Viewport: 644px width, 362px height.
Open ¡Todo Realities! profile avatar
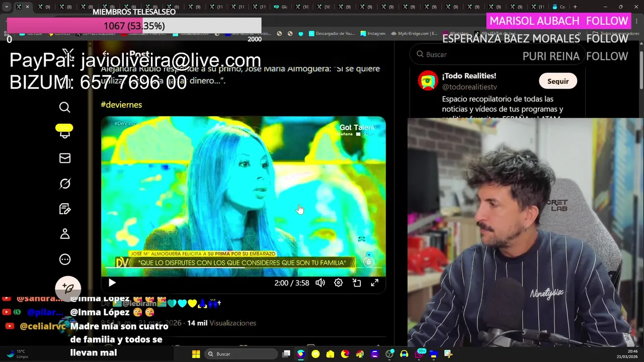428,81
